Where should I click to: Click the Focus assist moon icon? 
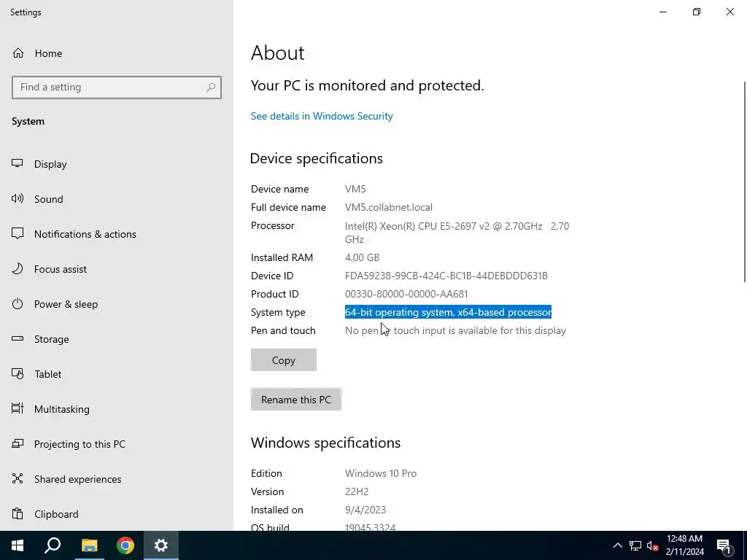18,268
